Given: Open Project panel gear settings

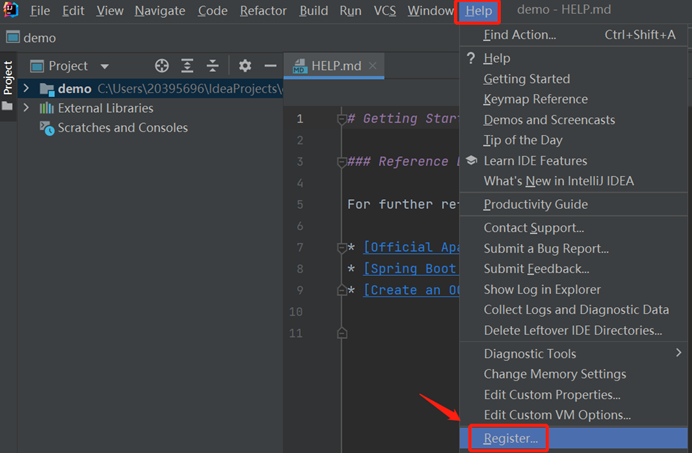Looking at the screenshot, I should [245, 66].
